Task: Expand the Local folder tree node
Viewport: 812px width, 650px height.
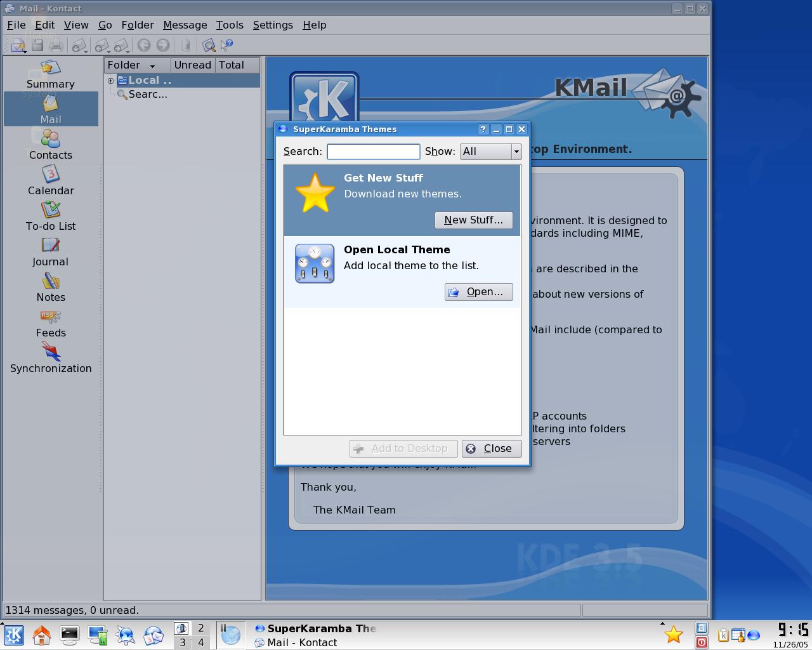Action: (x=110, y=81)
